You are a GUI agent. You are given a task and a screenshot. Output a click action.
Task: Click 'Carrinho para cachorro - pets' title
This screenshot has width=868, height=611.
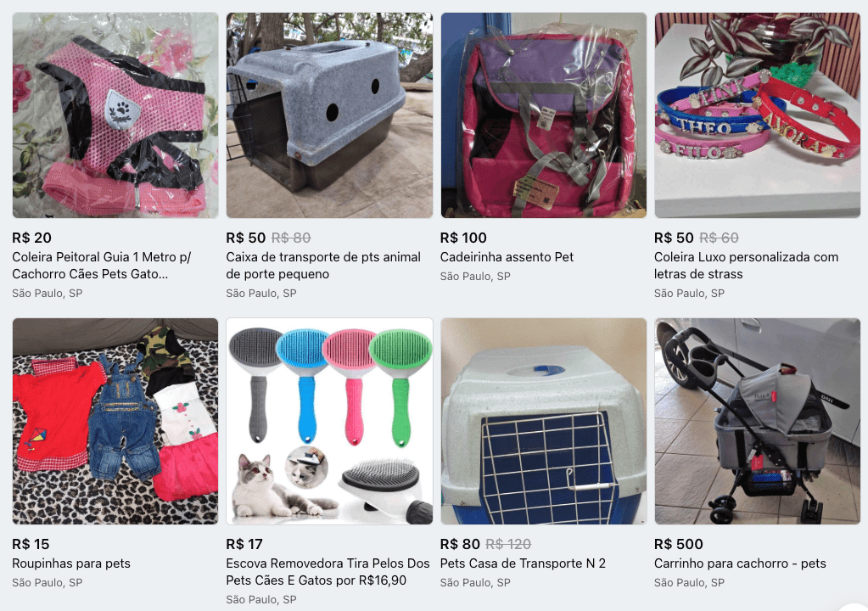click(740, 563)
